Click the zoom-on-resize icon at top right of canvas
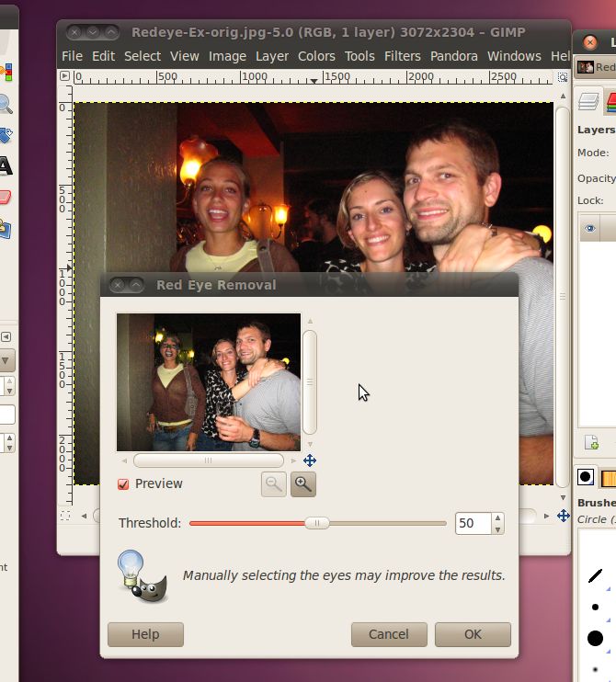 563,77
